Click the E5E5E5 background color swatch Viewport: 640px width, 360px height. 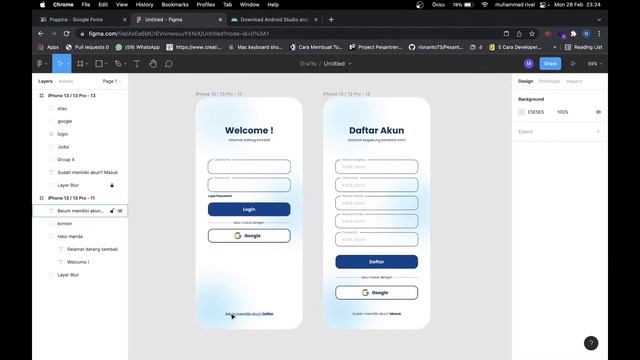[x=521, y=112]
